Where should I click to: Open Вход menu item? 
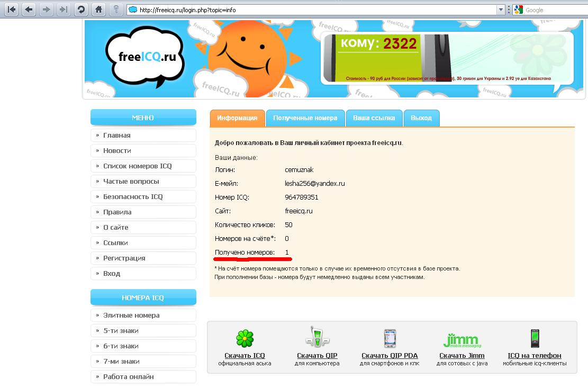[x=143, y=274]
